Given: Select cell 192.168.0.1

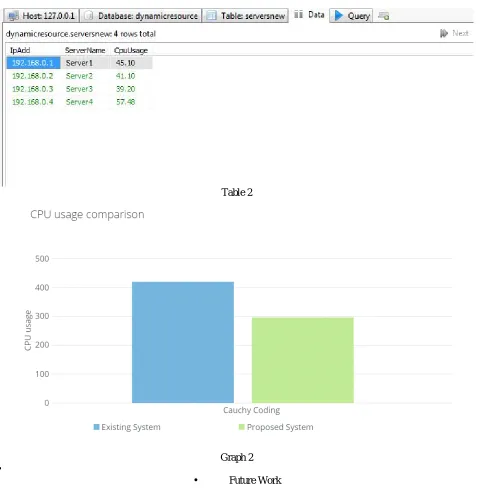Looking at the screenshot, I should point(33,63).
